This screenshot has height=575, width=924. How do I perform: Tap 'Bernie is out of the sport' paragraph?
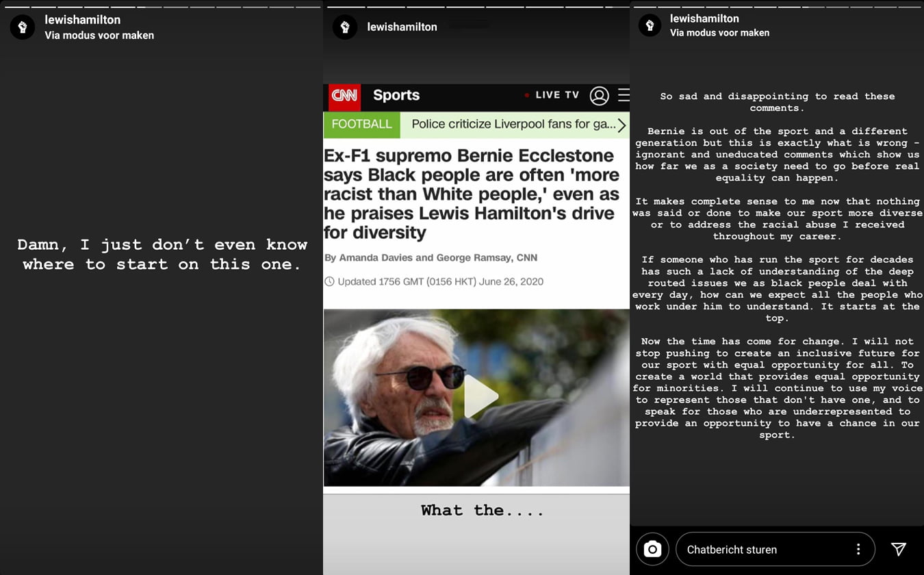pos(777,155)
